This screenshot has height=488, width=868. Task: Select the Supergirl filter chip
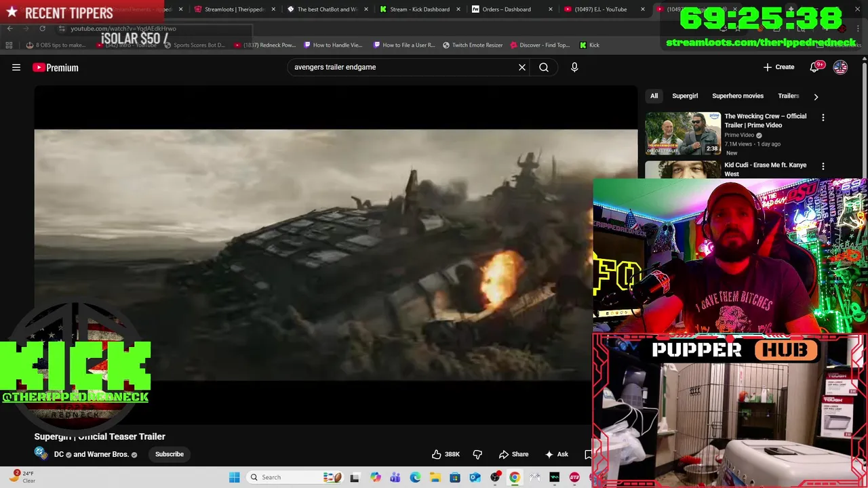tap(685, 96)
